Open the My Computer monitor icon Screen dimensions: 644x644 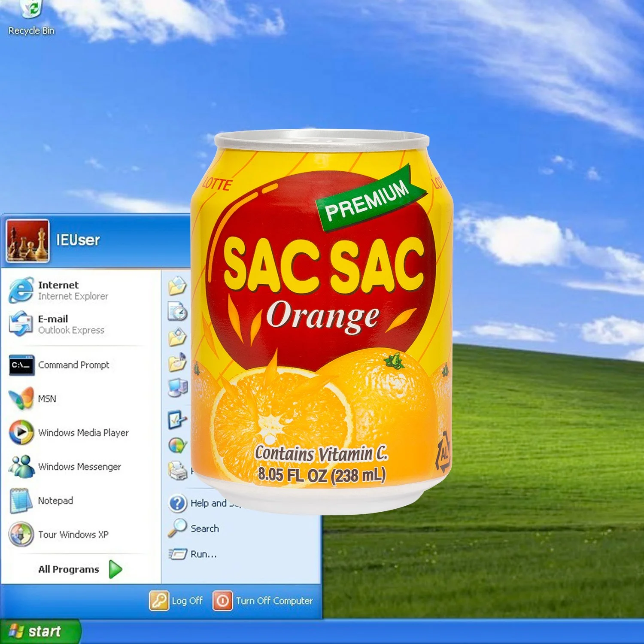pyautogui.click(x=177, y=388)
